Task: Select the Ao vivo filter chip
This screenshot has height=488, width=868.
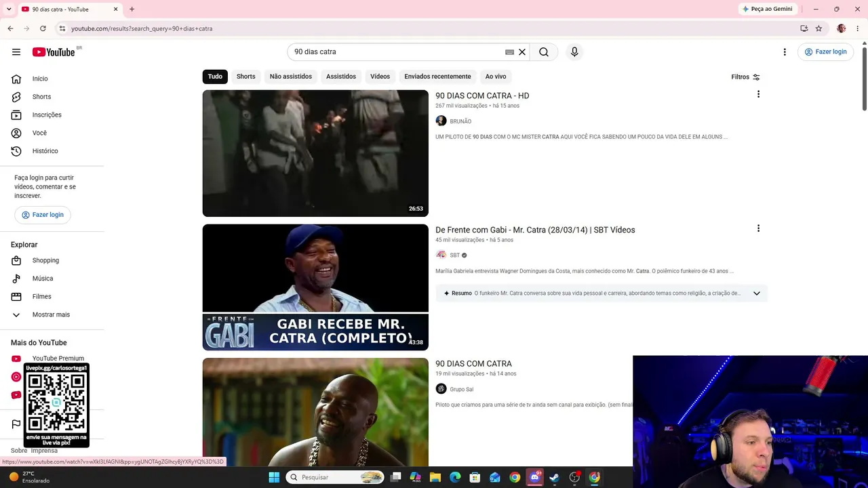Action: 496,77
